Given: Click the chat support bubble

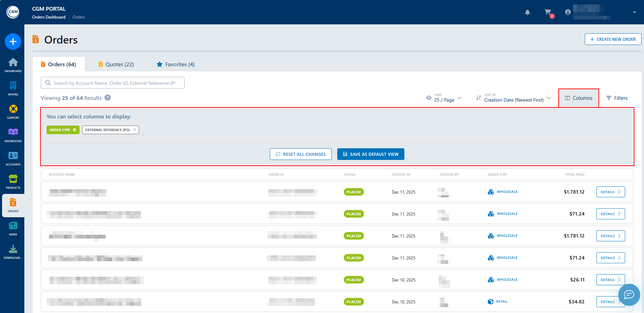Looking at the screenshot, I should click(x=629, y=294).
